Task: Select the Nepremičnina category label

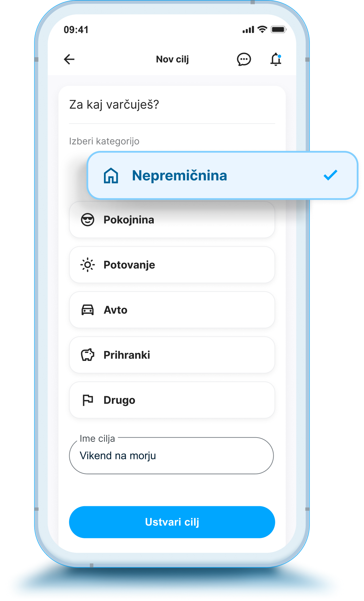Action: click(x=180, y=175)
